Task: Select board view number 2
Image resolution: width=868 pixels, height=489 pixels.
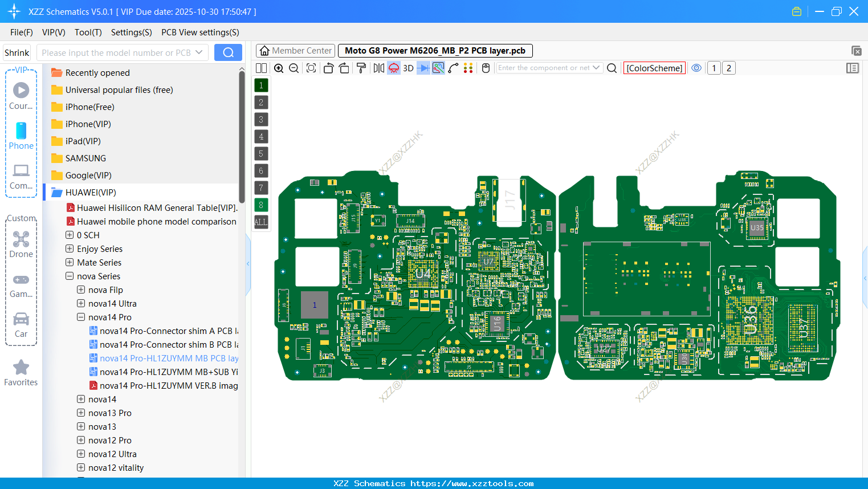Action: (x=728, y=68)
